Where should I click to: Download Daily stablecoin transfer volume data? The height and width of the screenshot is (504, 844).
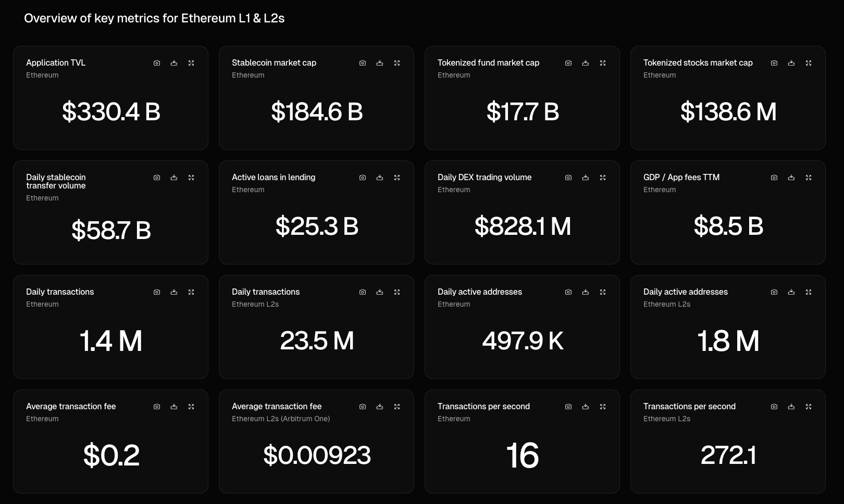[174, 178]
